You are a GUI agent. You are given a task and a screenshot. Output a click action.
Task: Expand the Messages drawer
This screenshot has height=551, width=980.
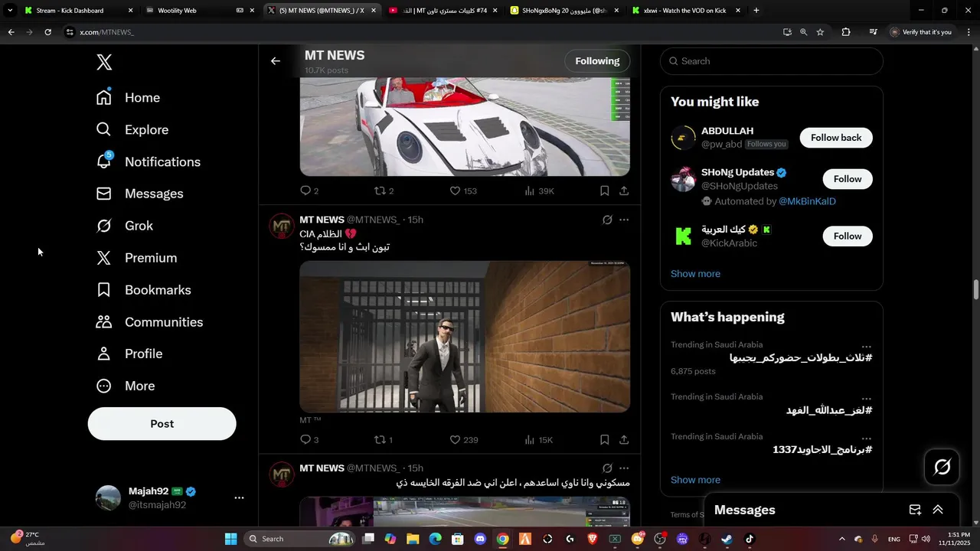tap(938, 510)
